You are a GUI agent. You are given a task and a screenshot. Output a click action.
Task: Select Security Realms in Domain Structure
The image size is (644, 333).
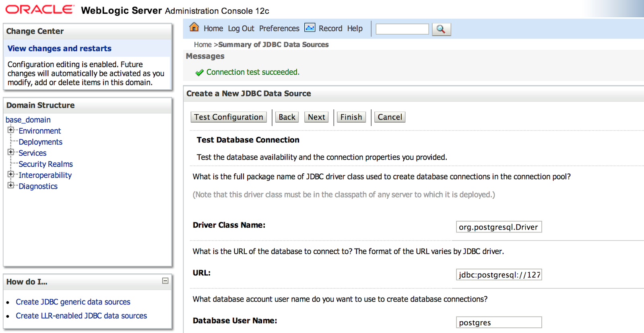pos(46,164)
